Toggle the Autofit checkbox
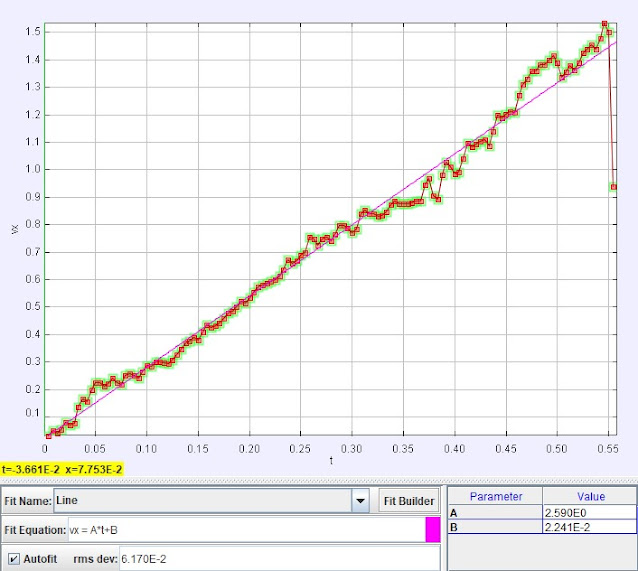Image resolution: width=638 pixels, height=571 pixels. click(x=13, y=559)
